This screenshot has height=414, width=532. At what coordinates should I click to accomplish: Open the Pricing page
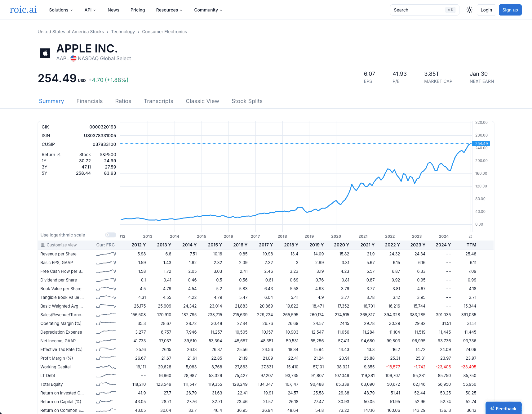[x=138, y=10]
